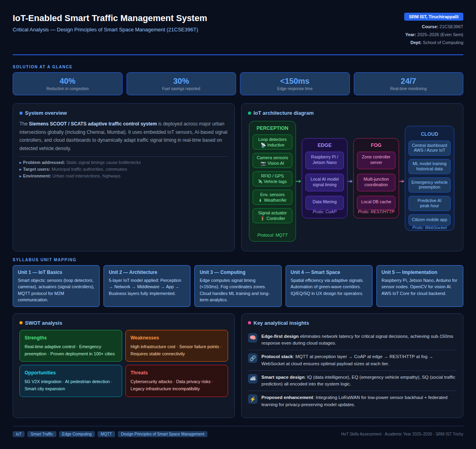This screenshot has height=449, width=476.
Task: Click the Problem addressed bullet line
Action: 80,162
